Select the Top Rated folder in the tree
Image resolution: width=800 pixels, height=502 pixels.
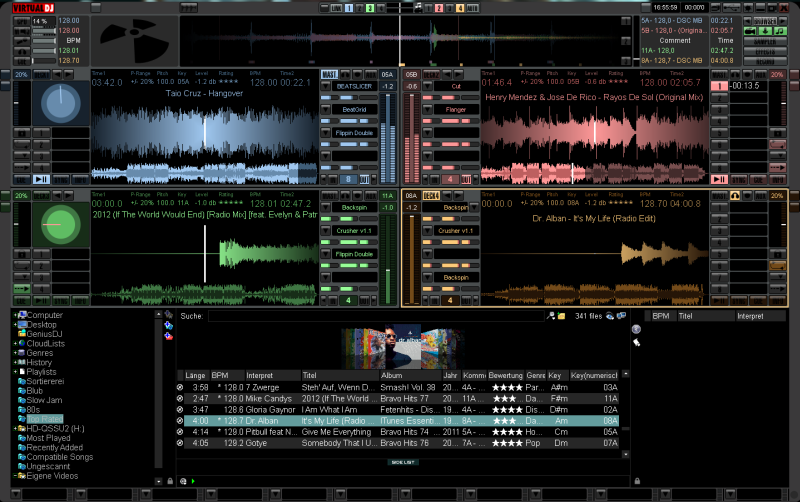pos(45,419)
